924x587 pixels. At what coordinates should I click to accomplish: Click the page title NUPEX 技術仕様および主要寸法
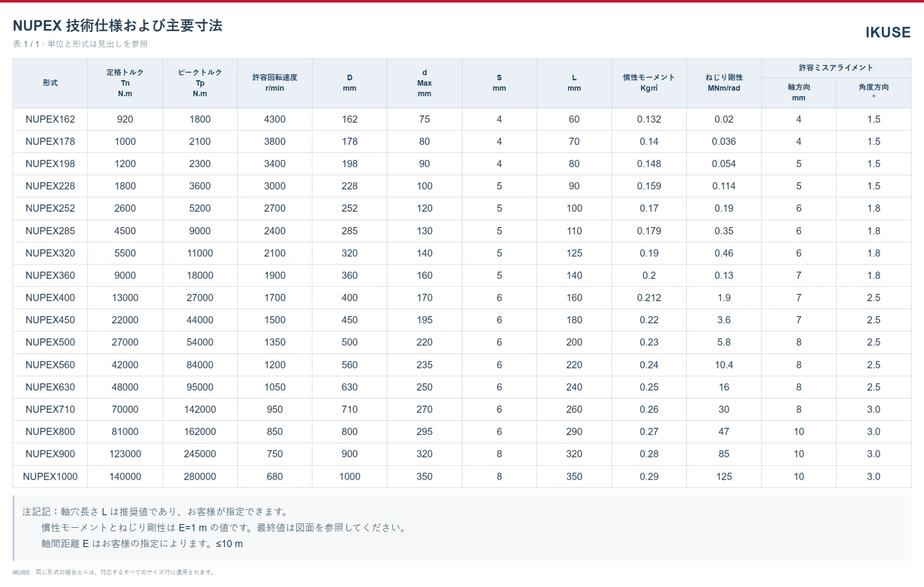117,26
